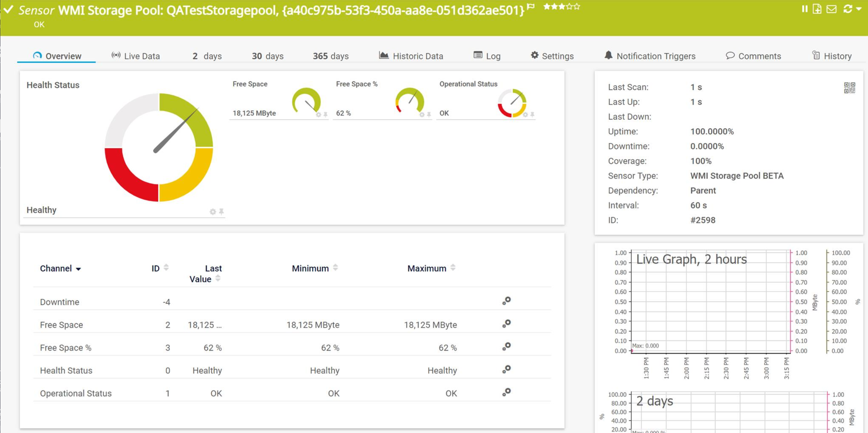This screenshot has height=433, width=868.
Task: Open the add-to-report document icon
Action: click(x=817, y=9)
